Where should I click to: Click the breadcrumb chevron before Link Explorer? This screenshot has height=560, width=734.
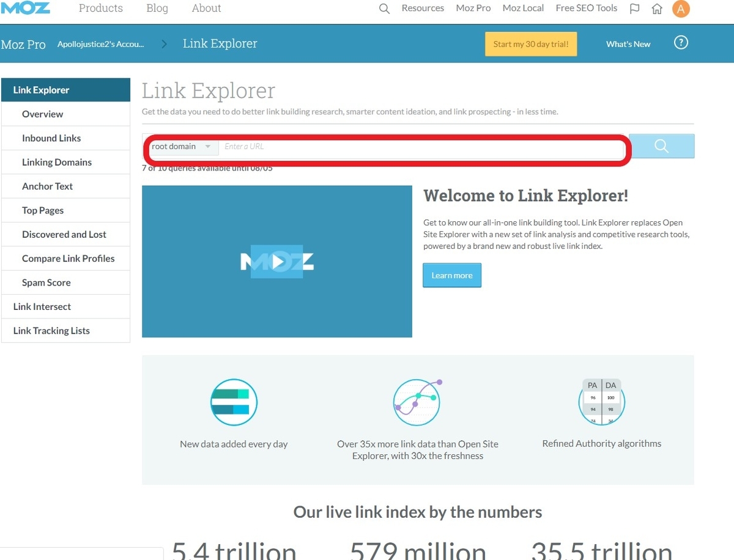point(164,43)
